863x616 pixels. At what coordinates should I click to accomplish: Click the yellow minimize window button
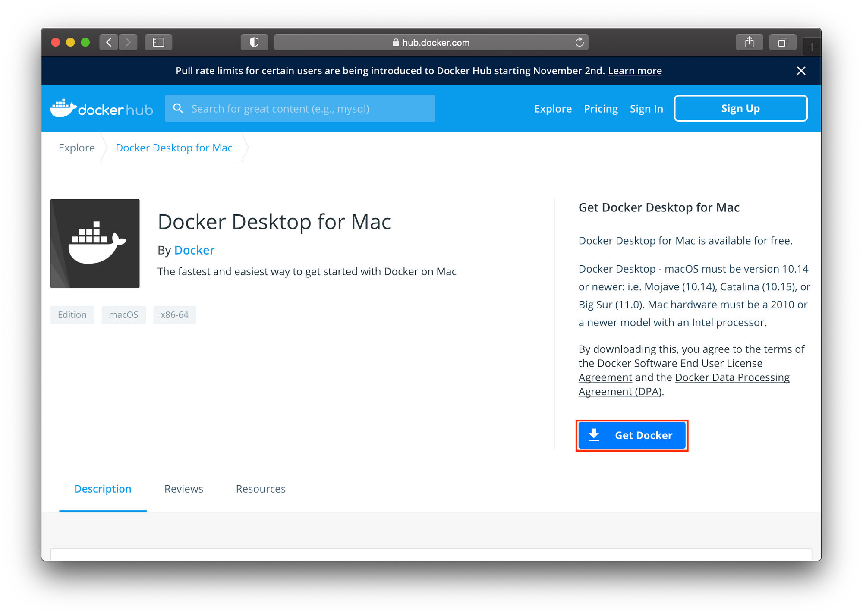pyautogui.click(x=70, y=42)
